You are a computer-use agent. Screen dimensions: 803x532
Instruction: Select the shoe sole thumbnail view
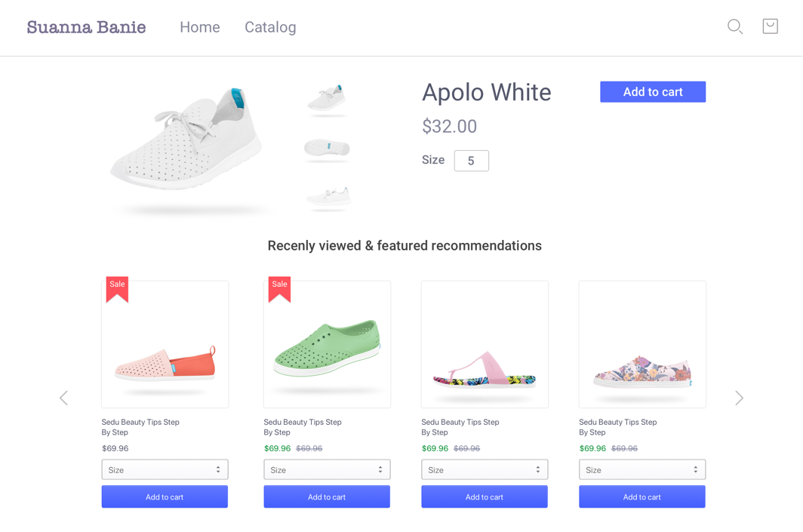[327, 148]
